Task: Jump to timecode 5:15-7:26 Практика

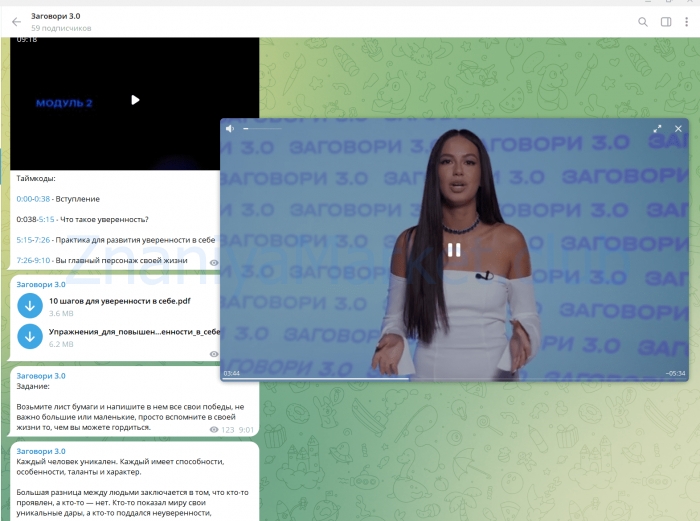Action: click(x=34, y=240)
